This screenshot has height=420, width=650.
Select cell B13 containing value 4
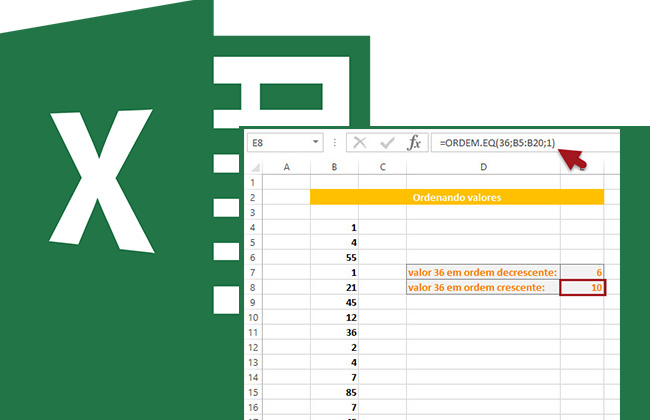[x=334, y=362]
